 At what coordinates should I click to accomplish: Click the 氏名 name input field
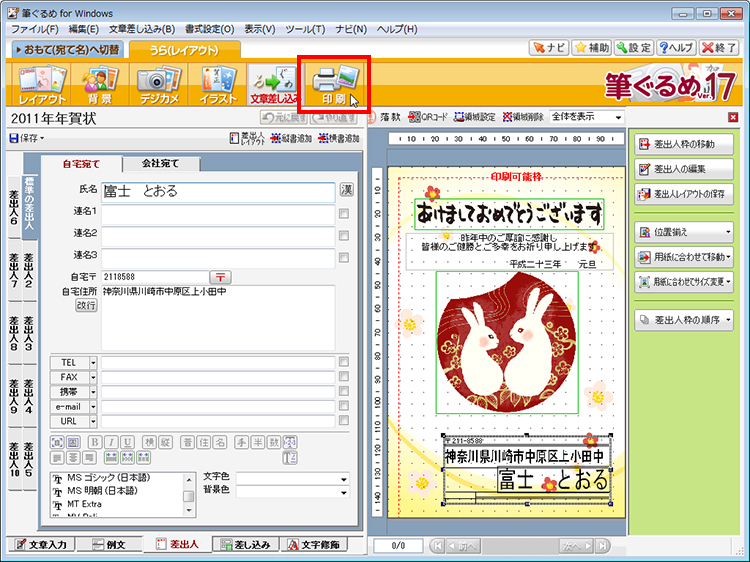[218, 192]
